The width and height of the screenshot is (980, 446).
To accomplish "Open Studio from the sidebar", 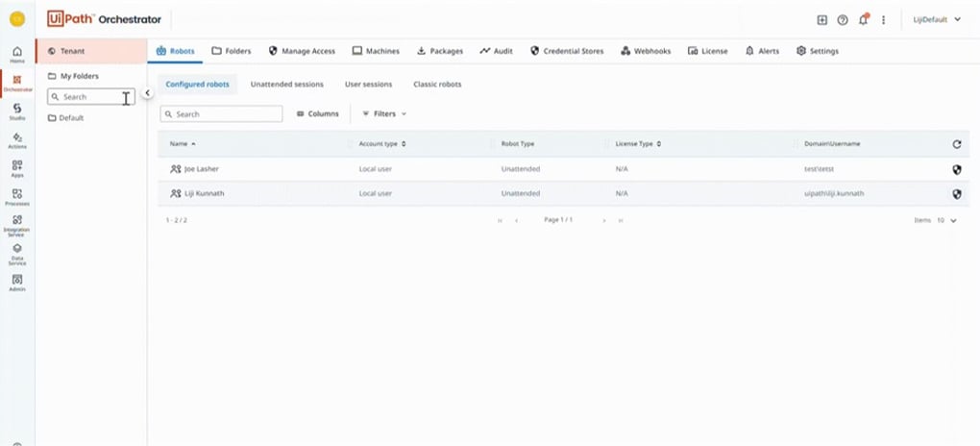I will point(17,111).
